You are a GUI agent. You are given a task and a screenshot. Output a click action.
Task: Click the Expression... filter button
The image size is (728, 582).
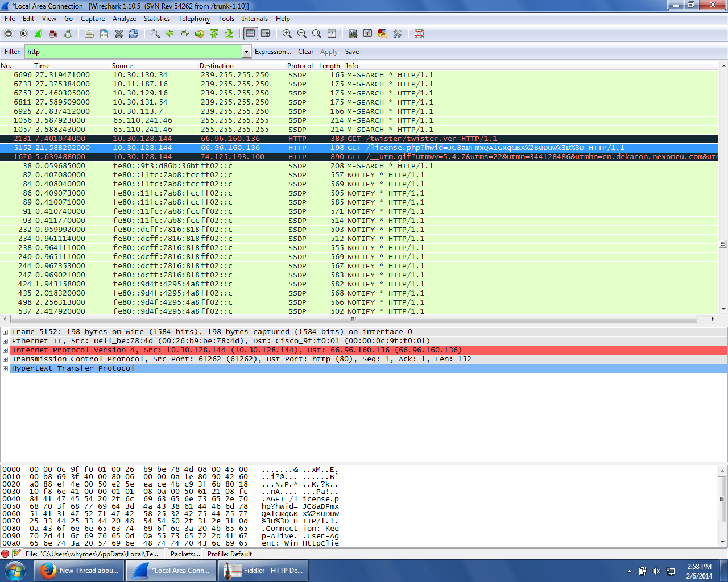click(273, 52)
